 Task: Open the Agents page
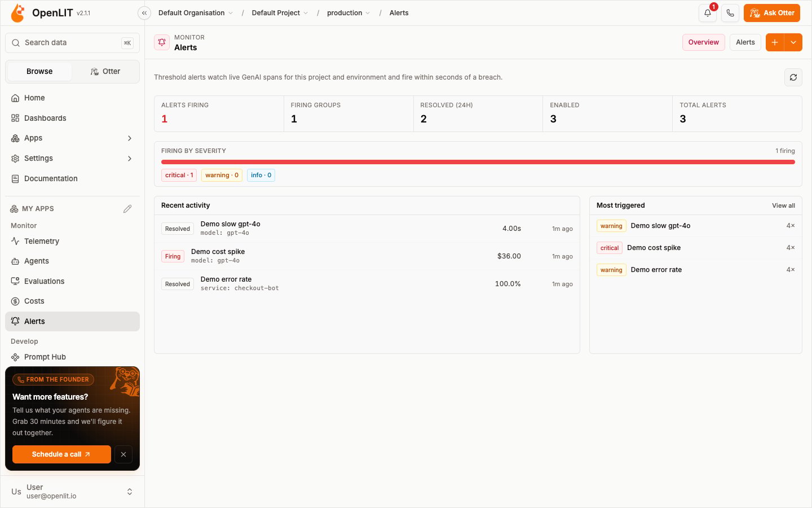point(72,261)
